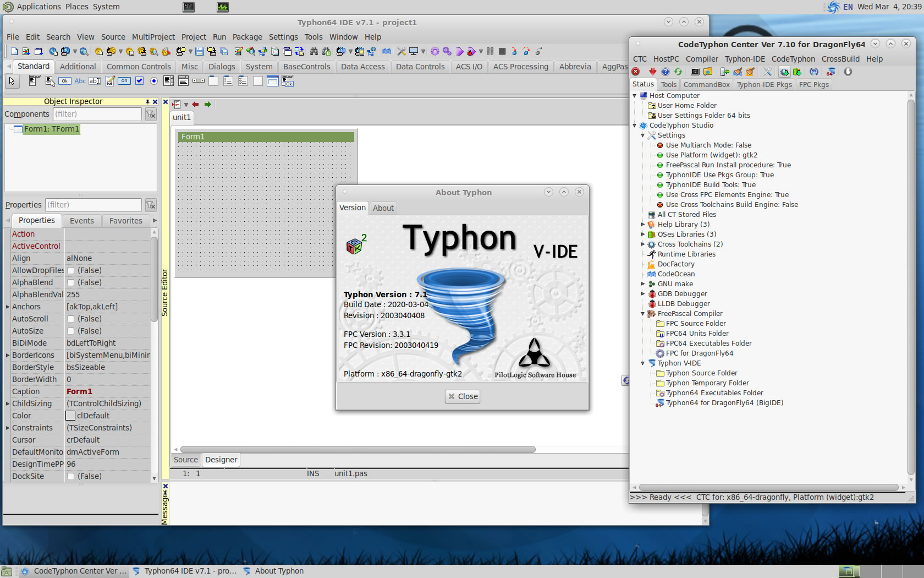Open the Project menu in Typhon IDE
This screenshot has width=924, height=578.
(x=194, y=37)
